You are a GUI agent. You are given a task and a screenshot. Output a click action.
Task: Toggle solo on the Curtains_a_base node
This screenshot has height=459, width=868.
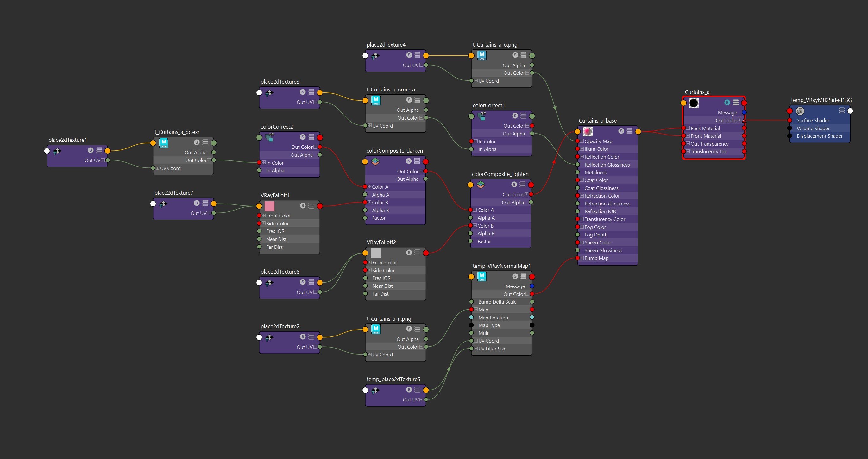pyautogui.click(x=621, y=131)
